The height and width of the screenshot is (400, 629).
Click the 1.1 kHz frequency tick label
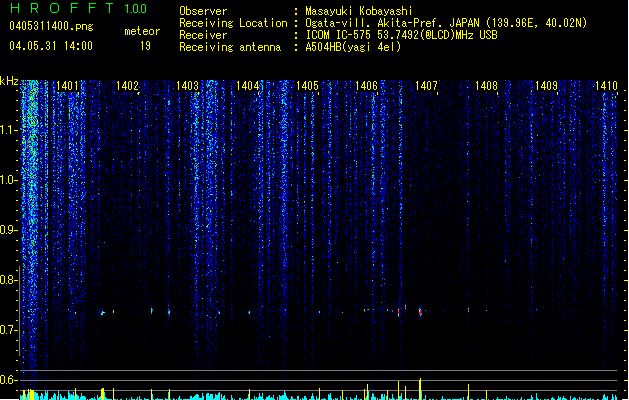[x=8, y=130]
